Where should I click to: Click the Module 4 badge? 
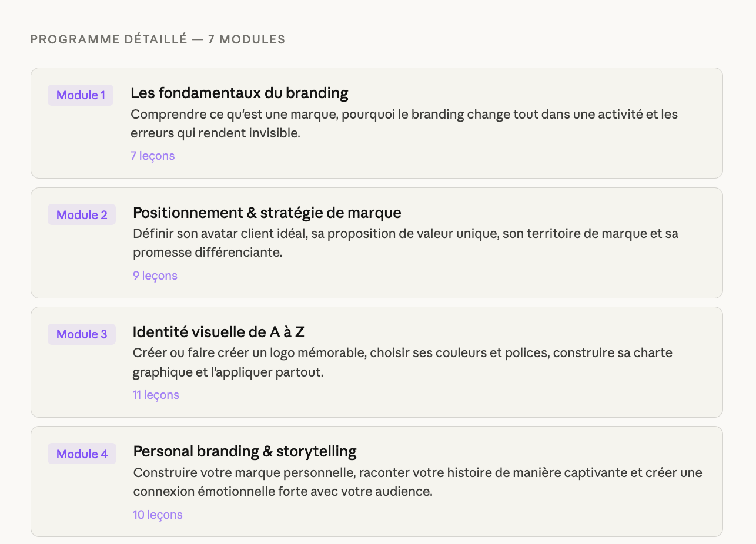pyautogui.click(x=82, y=454)
